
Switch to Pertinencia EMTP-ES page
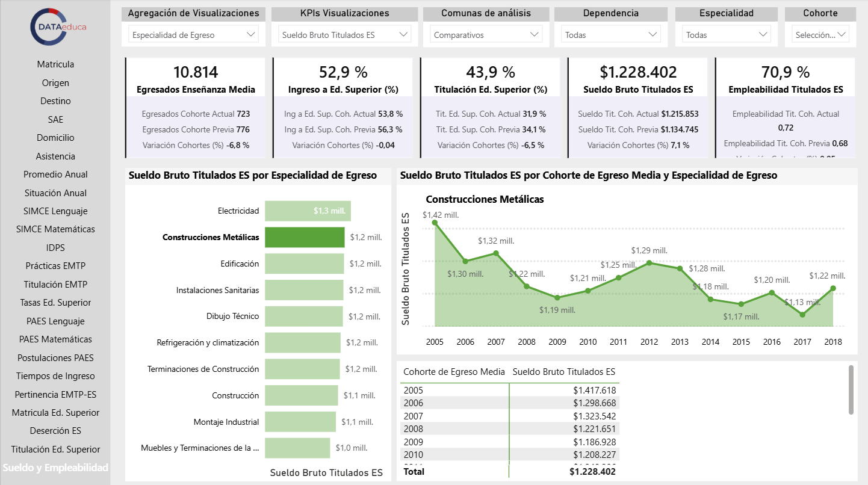click(55, 395)
